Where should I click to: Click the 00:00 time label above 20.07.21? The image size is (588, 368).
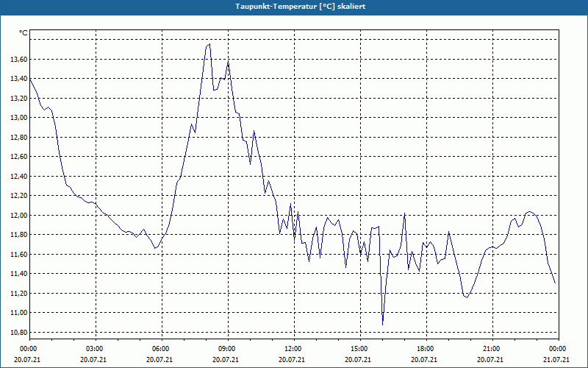click(x=28, y=349)
